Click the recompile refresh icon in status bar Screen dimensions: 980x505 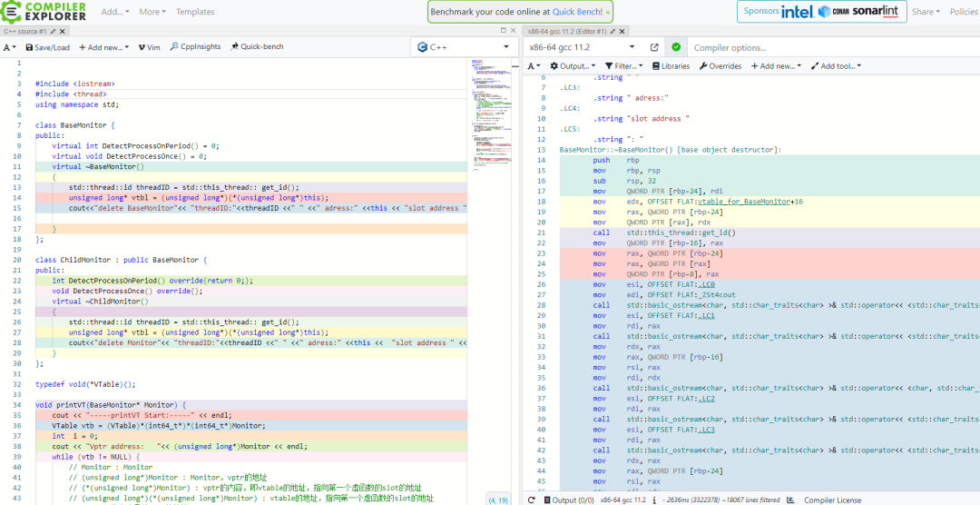coord(532,500)
